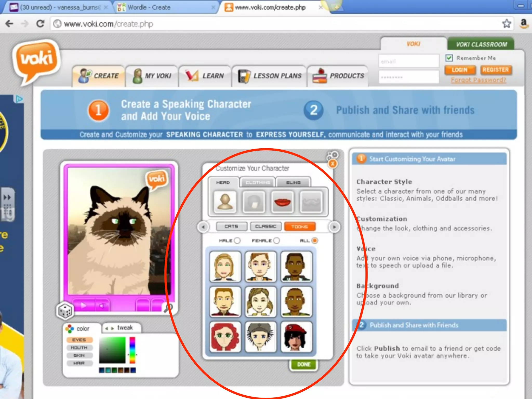Click the Forgot Password link
The image size is (532, 399).
point(478,80)
